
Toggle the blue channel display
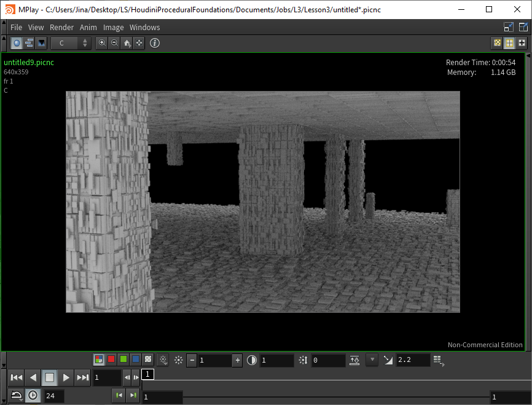(136, 360)
